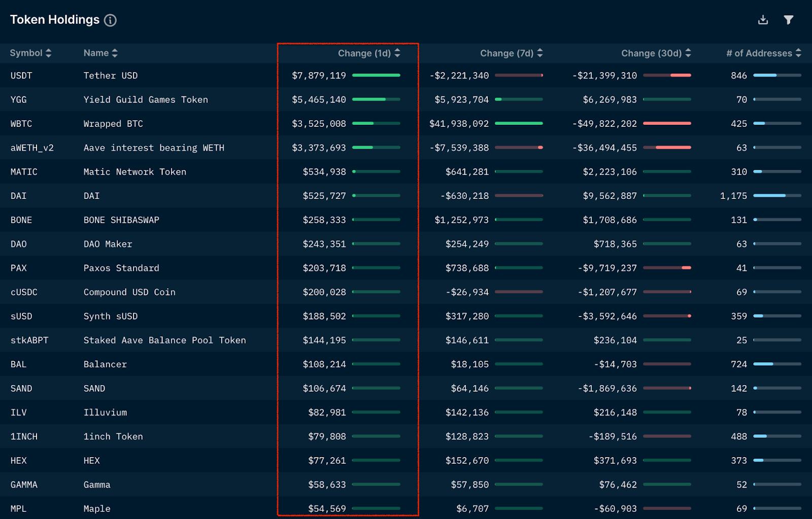Click the -$60,903 value

coord(615,509)
